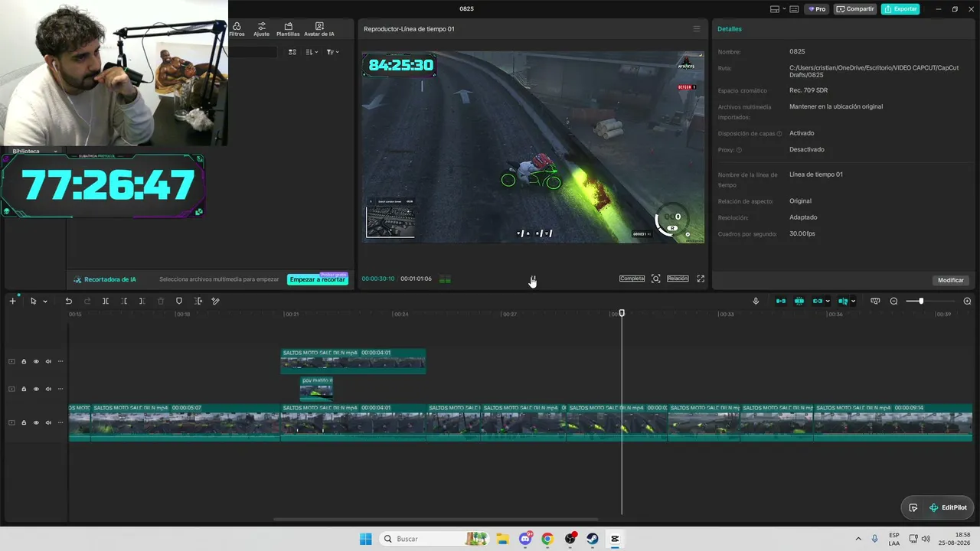Image resolution: width=980 pixels, height=551 pixels.
Task: Open more options for top track
Action: click(60, 361)
